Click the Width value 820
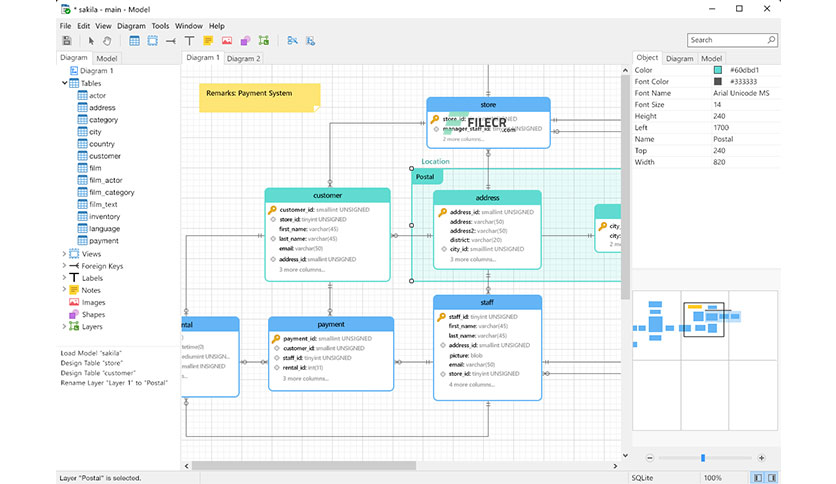This screenshot has height=484, width=836. (x=719, y=162)
